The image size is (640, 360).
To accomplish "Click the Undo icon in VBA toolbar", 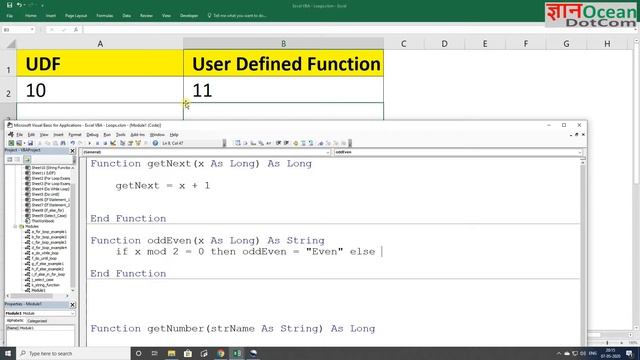I will (73, 143).
